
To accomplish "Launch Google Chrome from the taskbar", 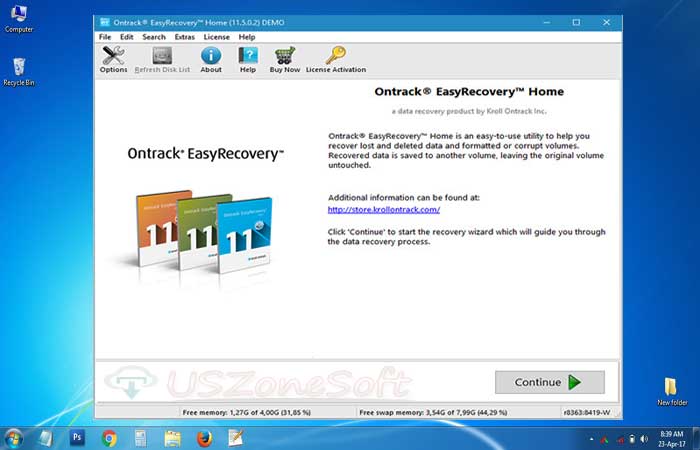I will pyautogui.click(x=109, y=438).
